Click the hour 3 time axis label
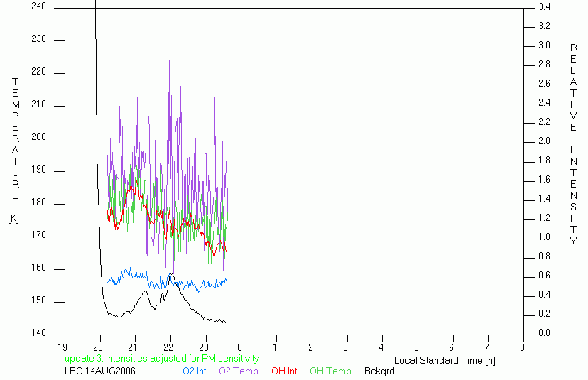 [x=346, y=347]
